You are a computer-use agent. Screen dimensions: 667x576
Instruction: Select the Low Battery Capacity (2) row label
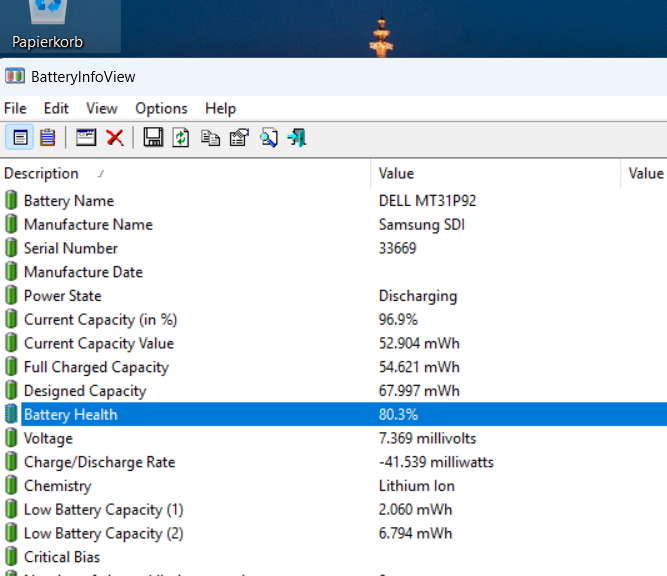click(x=103, y=534)
